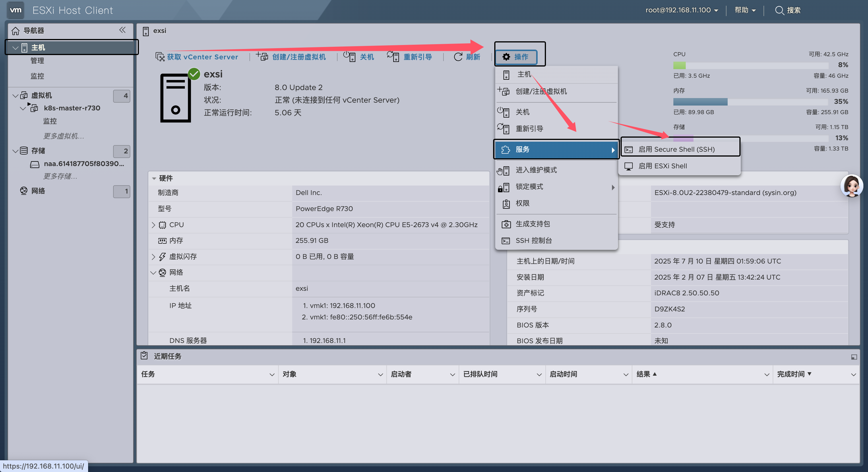Click the CPU usage bar
This screenshot has height=472, width=868.
[x=751, y=65]
